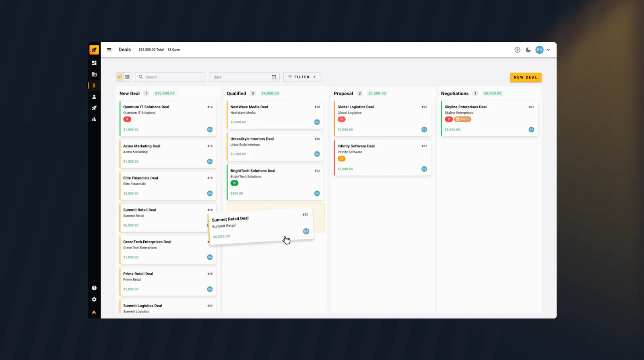The image size is (644, 360).
Task: Toggle dark mode with the moon icon
Action: [528, 50]
